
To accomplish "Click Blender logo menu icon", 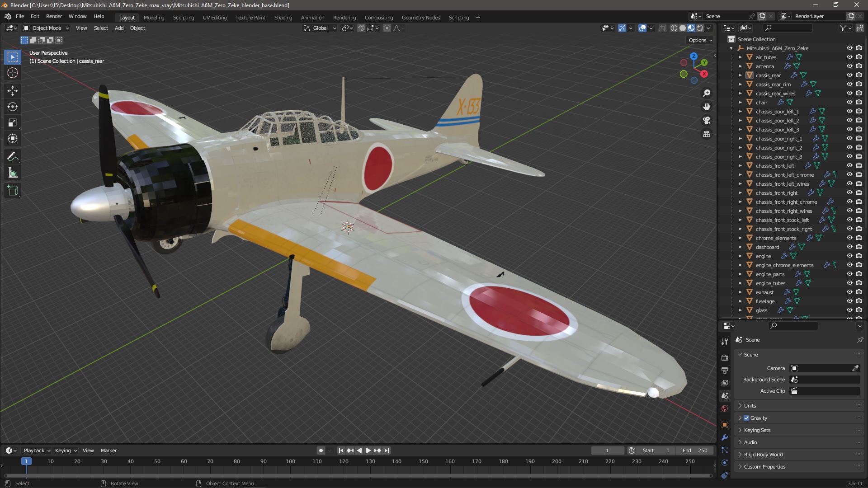I will [8, 16].
